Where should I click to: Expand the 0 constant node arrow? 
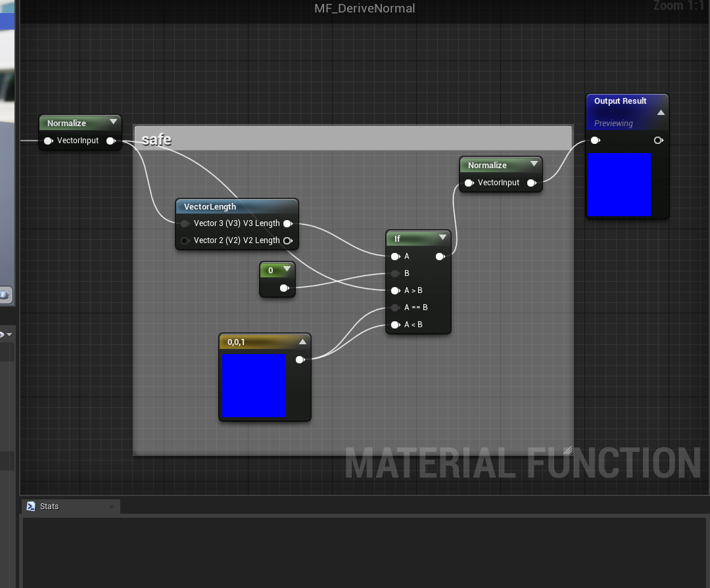click(x=286, y=269)
